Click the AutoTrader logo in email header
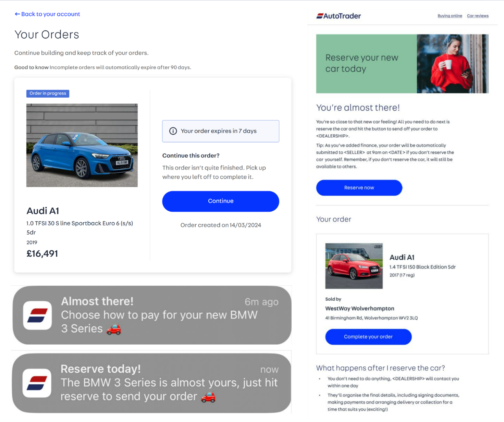This screenshot has width=504, height=422. point(339,16)
